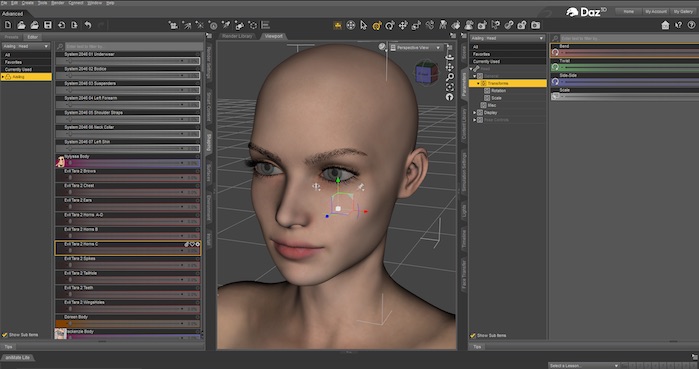Click the viewport zoom magnifier control
Image resolution: width=699 pixels, height=369 pixels.
click(x=450, y=77)
